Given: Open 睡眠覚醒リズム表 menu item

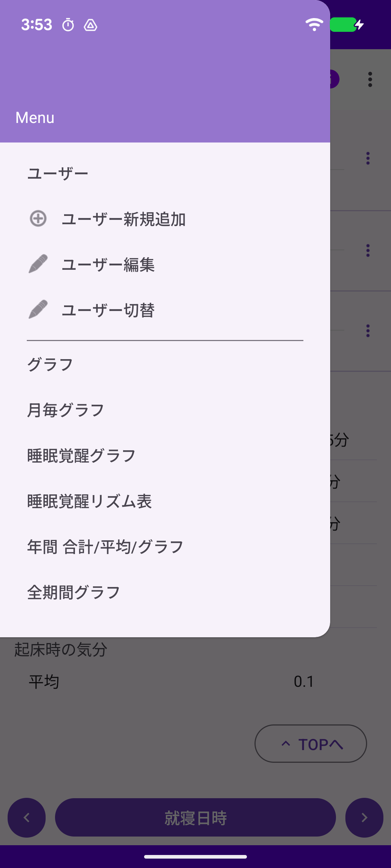Looking at the screenshot, I should pos(89,501).
